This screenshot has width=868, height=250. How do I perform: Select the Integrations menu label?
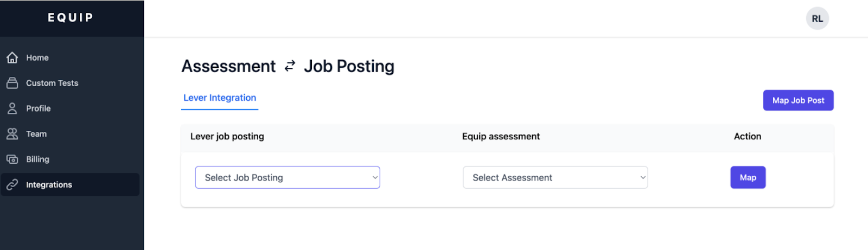49,185
